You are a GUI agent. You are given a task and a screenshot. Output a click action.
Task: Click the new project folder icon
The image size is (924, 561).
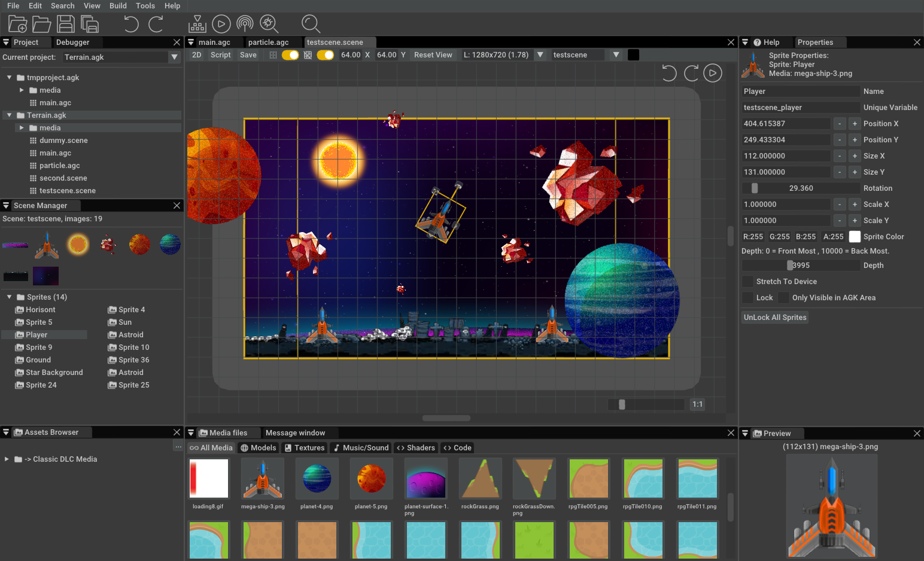point(17,24)
